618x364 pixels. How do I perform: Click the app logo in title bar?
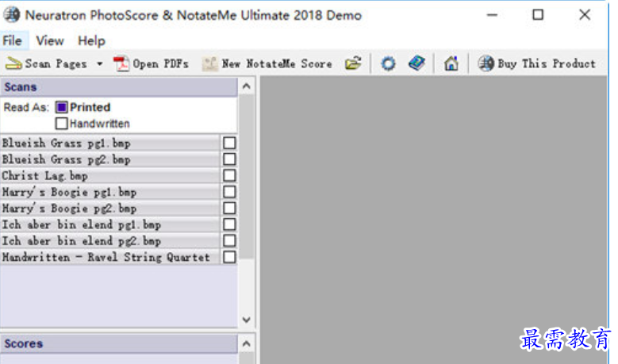[11, 15]
